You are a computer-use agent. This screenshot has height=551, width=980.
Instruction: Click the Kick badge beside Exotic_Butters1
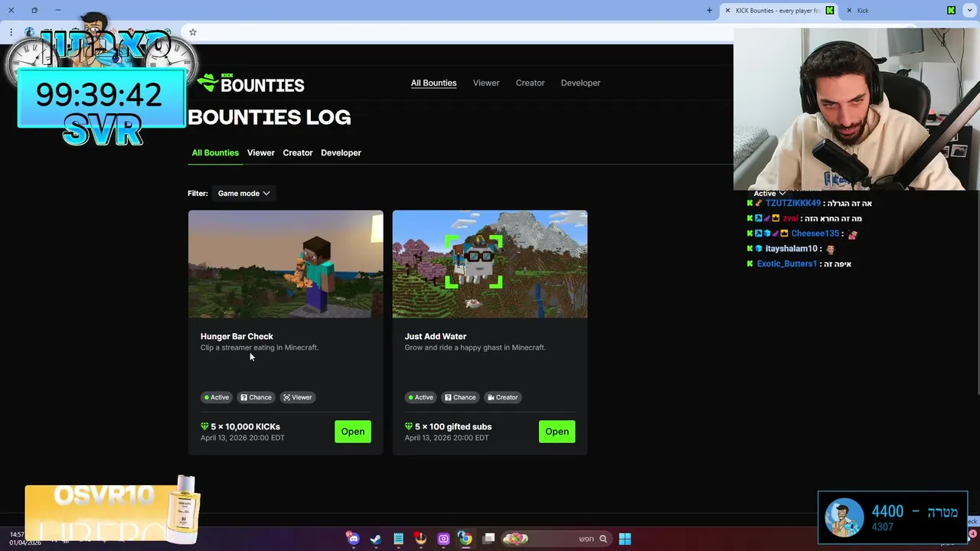coord(750,263)
